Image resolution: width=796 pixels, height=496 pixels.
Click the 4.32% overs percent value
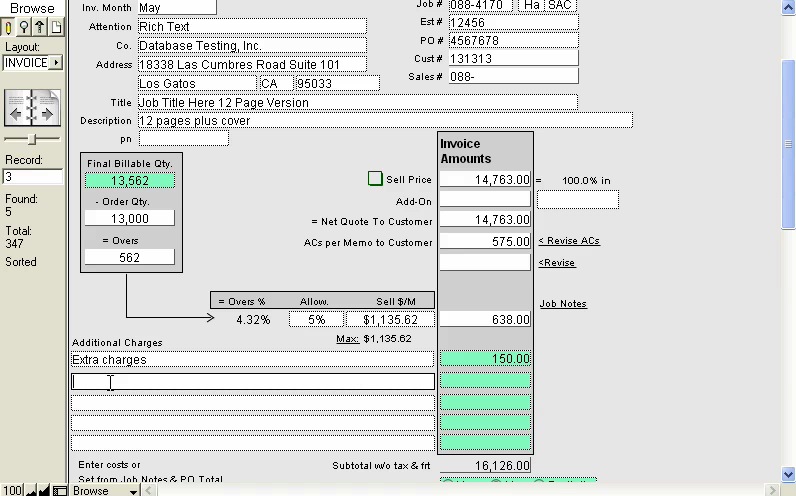[253, 320]
